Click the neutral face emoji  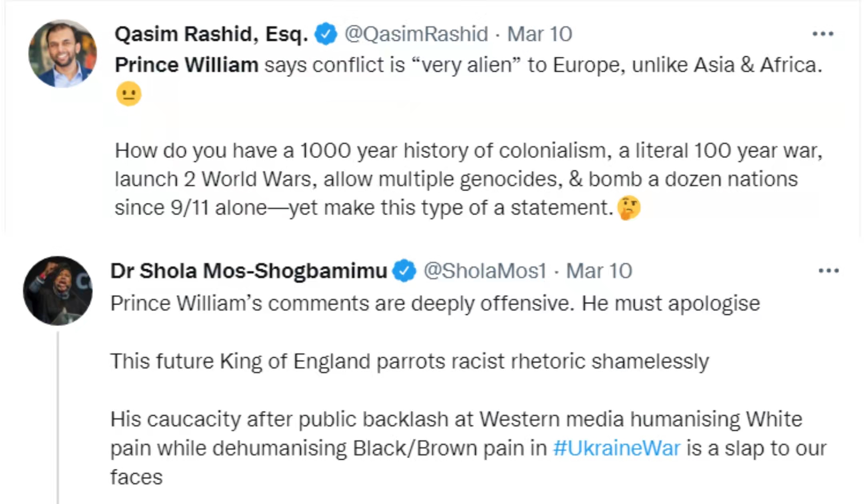tap(128, 94)
